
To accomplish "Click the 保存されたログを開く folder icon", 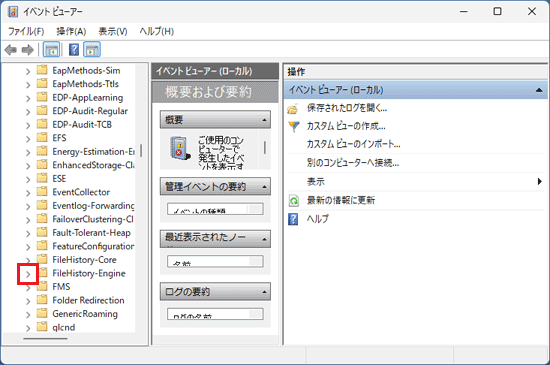I will coord(293,109).
